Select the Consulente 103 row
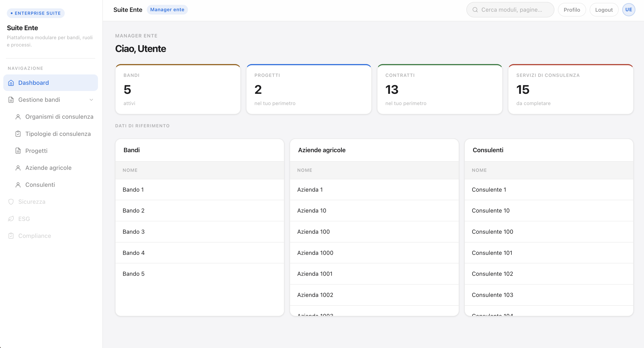The image size is (644, 348). pyautogui.click(x=549, y=295)
